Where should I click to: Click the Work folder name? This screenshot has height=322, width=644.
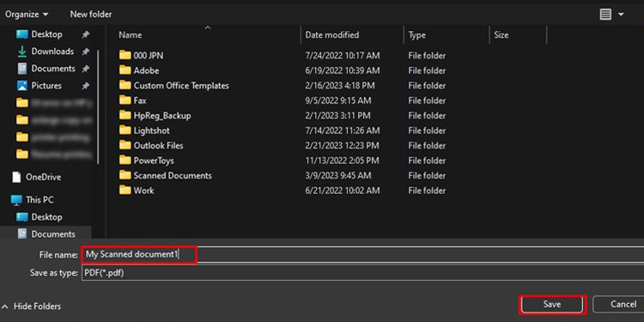tap(143, 191)
